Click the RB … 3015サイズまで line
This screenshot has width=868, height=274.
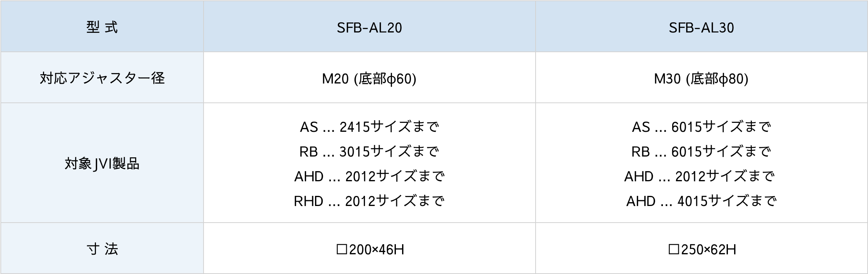tap(369, 151)
